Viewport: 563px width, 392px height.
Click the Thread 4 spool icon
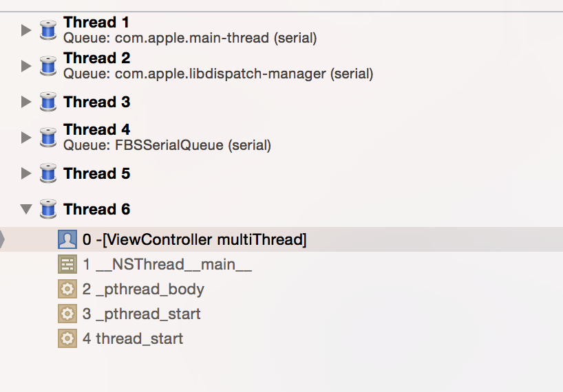[47, 138]
